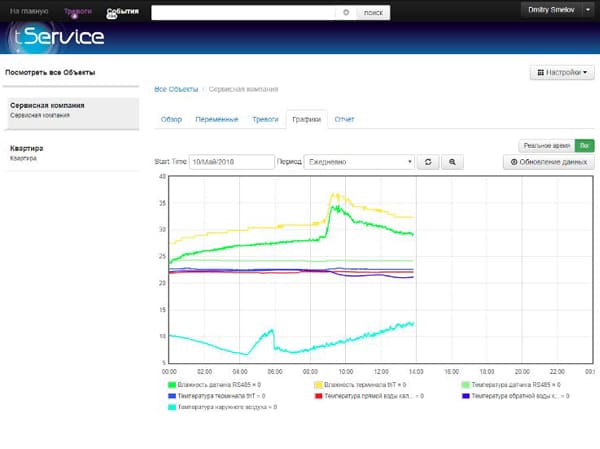Open События in the top navigation bar

(122, 11)
